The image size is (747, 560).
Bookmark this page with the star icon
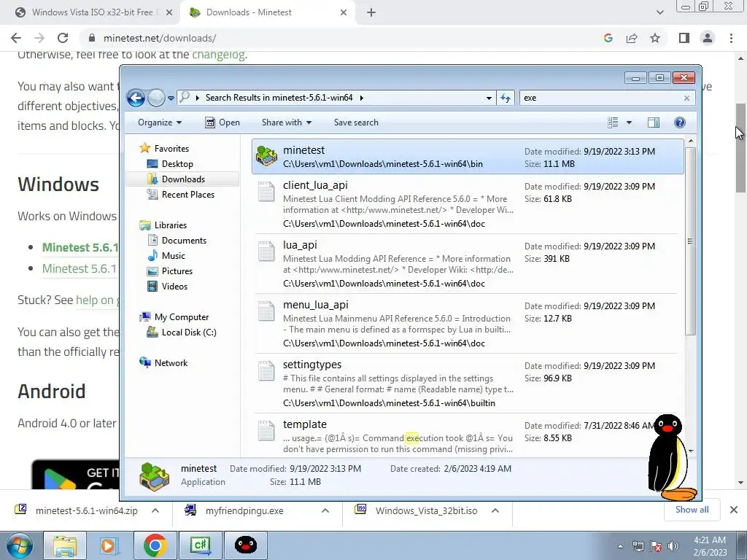click(x=655, y=38)
